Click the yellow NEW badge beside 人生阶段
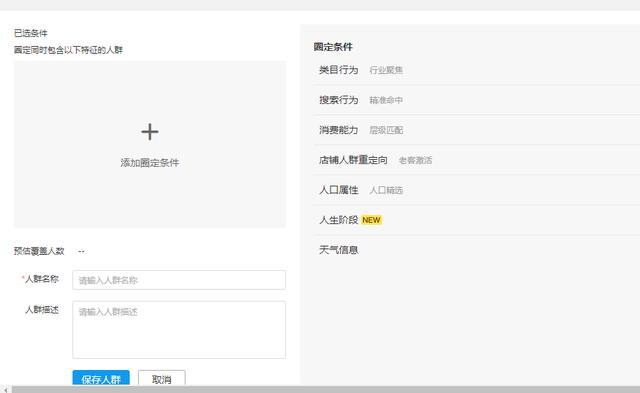This screenshot has width=640, height=393. click(371, 220)
